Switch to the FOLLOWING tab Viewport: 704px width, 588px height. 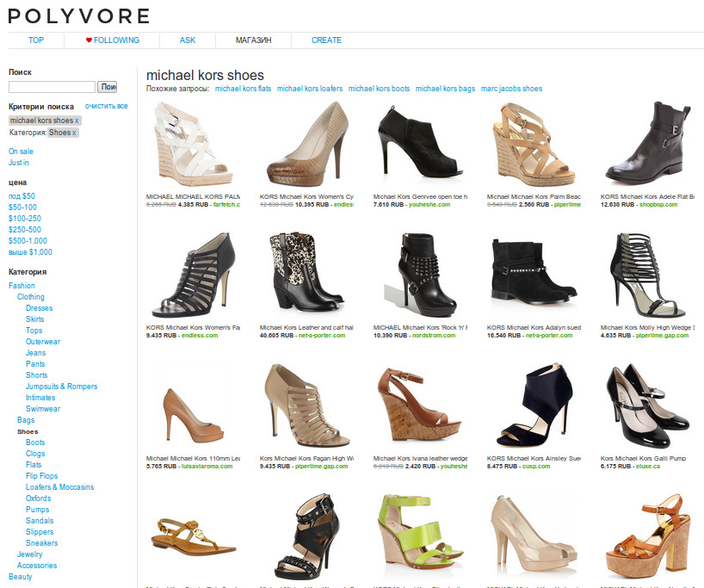pos(112,40)
